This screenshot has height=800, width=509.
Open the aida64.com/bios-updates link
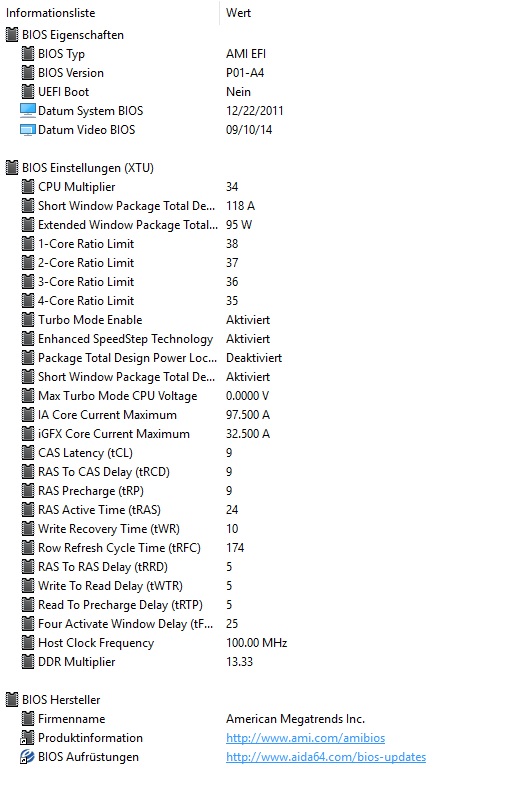click(326, 756)
